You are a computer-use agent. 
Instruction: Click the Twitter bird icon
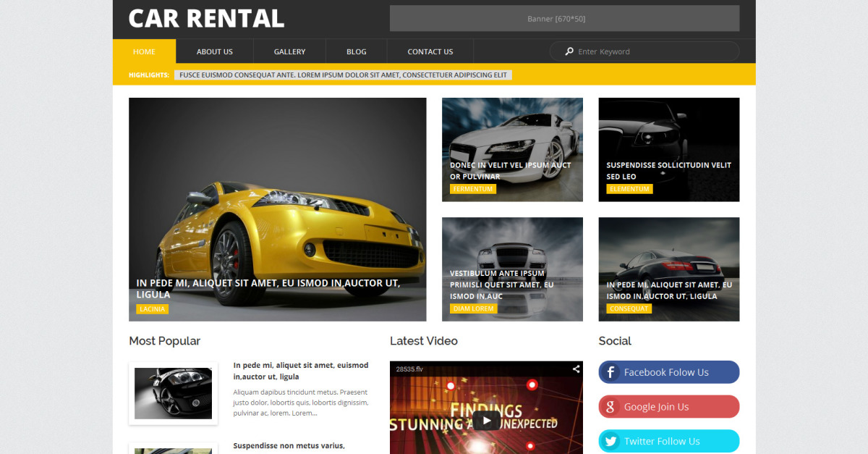[x=610, y=441]
